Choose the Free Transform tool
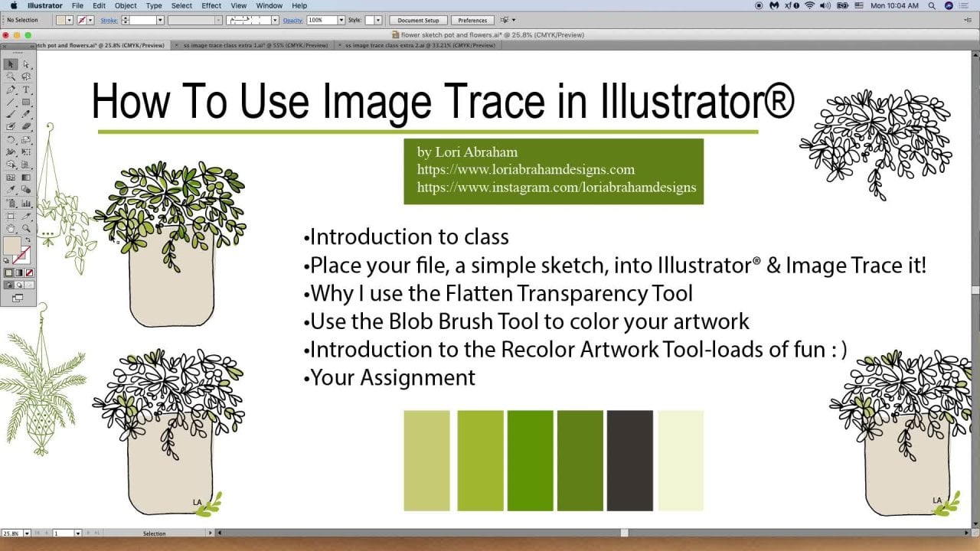 [x=26, y=151]
